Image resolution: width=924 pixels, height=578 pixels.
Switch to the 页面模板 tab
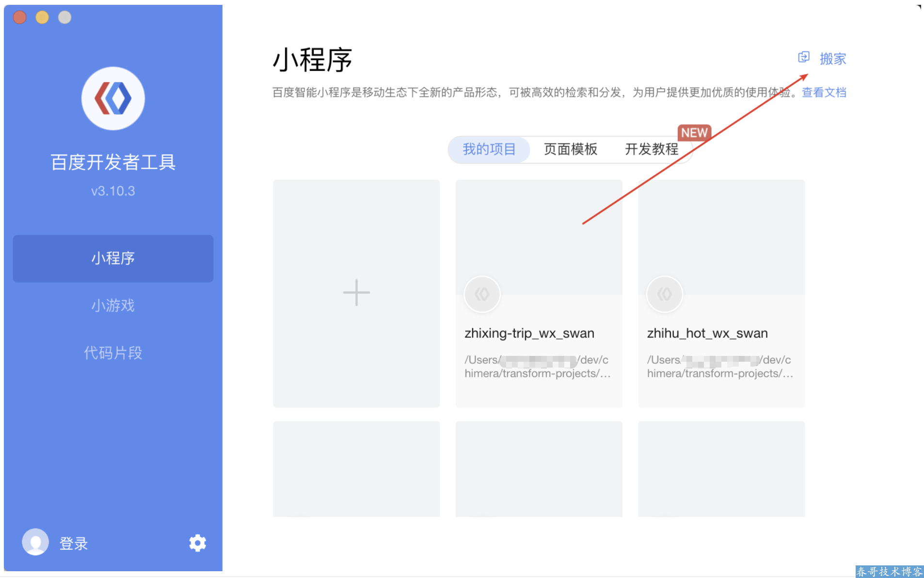pyautogui.click(x=571, y=149)
